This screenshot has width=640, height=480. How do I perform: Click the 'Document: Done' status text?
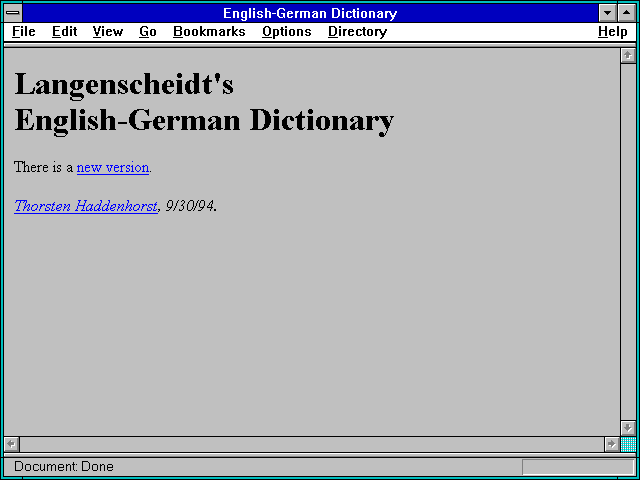click(64, 467)
